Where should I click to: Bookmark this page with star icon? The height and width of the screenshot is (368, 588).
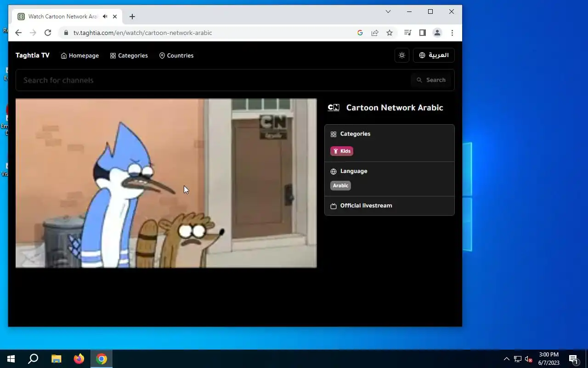[x=390, y=33]
